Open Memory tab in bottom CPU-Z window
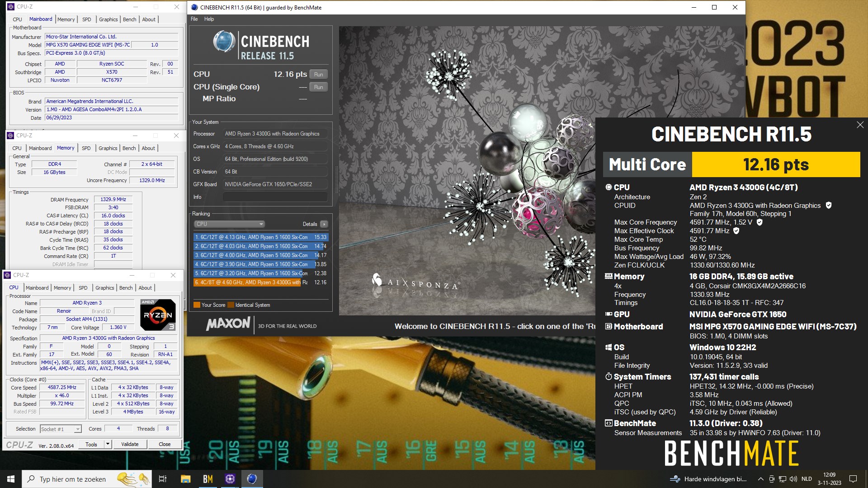 coord(62,288)
